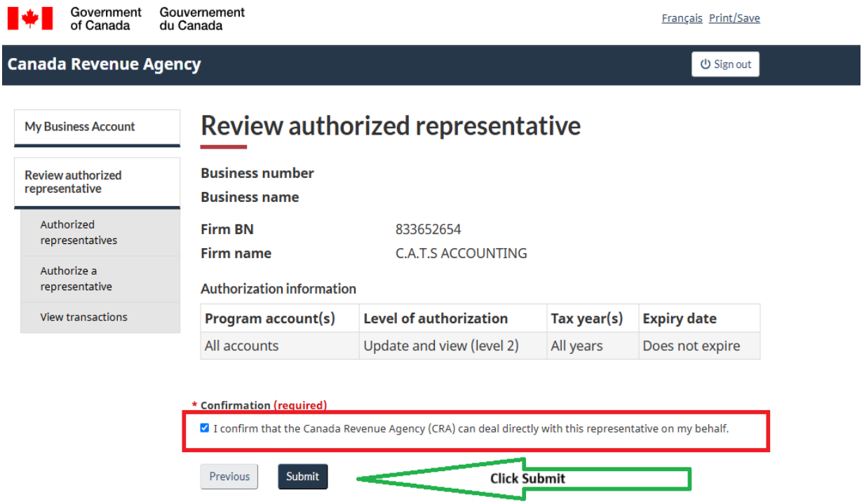Click the Program account(s) column header
Screen dimensions: 864x504
280,318
